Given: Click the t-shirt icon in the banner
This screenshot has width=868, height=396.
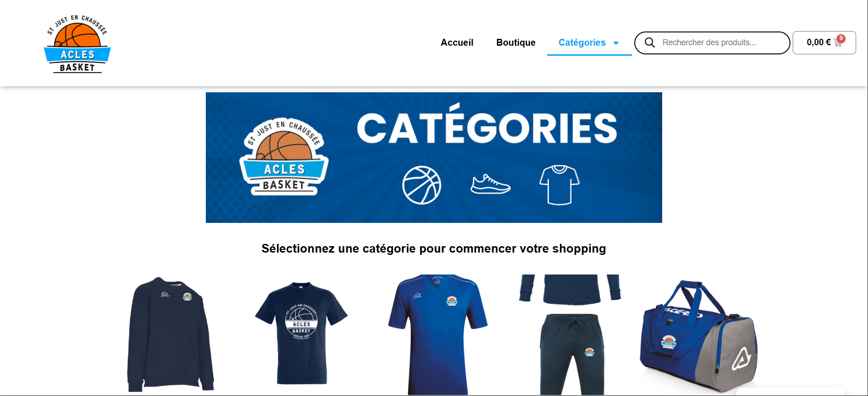Looking at the screenshot, I should click(559, 185).
